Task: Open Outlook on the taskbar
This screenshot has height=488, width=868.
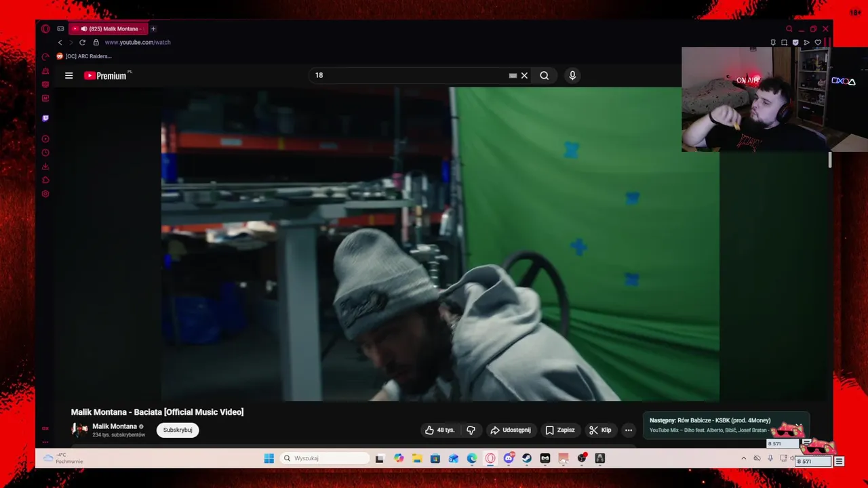Action: pos(454,458)
